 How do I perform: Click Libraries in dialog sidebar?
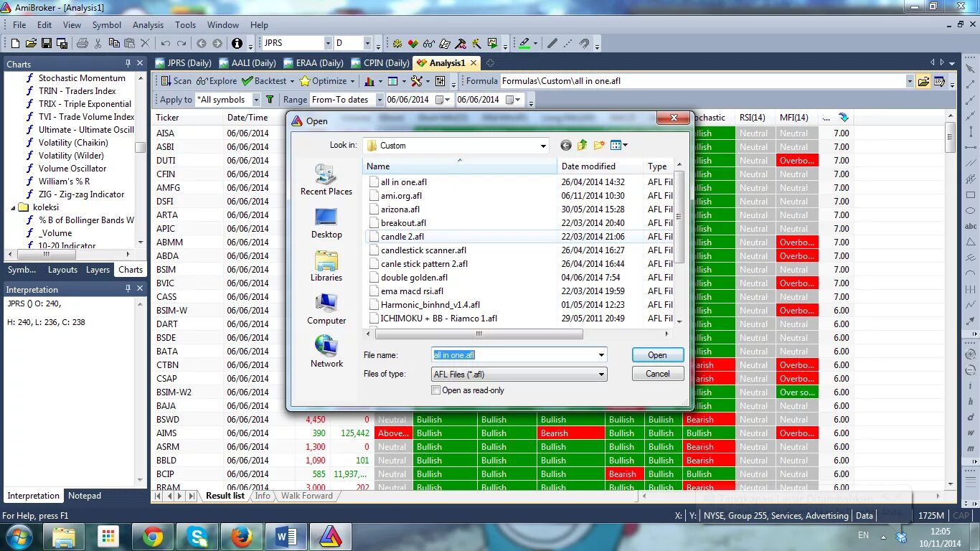[x=326, y=266]
